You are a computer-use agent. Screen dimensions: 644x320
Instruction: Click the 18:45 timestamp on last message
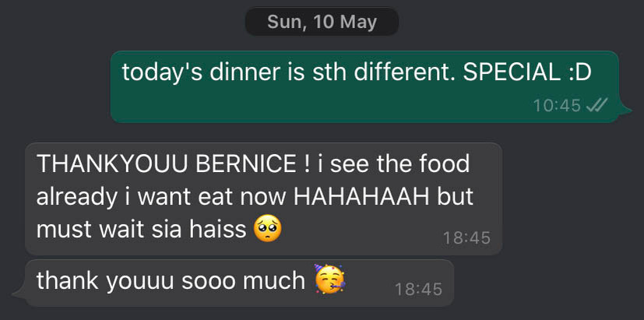(418, 290)
